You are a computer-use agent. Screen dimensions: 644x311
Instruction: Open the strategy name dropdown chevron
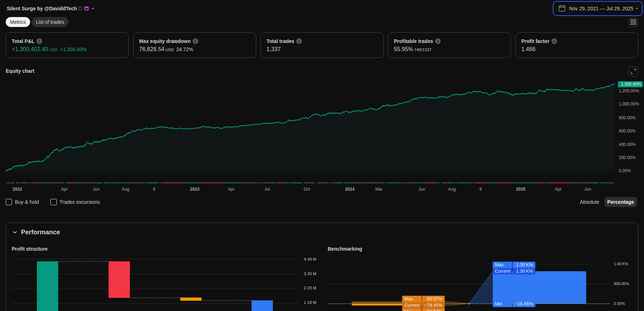93,9
